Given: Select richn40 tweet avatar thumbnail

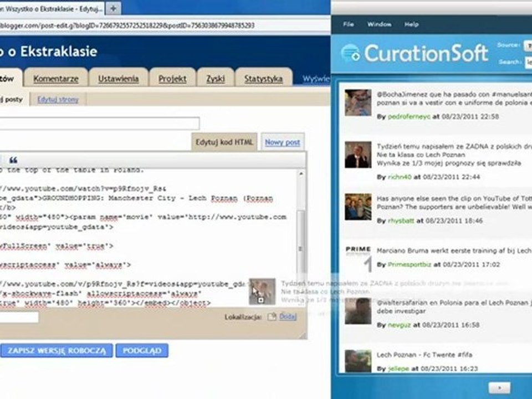Looking at the screenshot, I should point(358,155).
